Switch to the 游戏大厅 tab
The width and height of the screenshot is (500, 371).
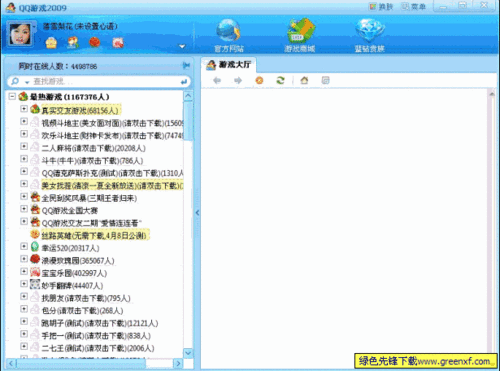tap(229, 65)
